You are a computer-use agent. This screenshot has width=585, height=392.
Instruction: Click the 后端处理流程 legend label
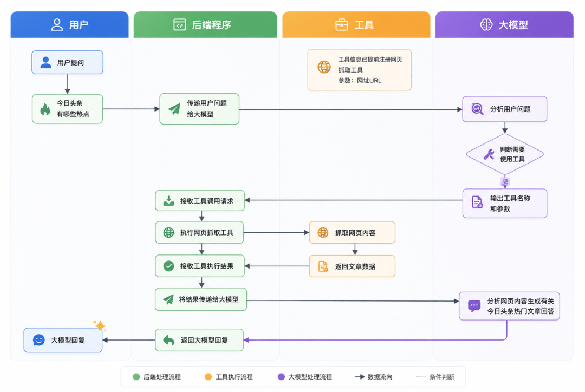[162, 377]
